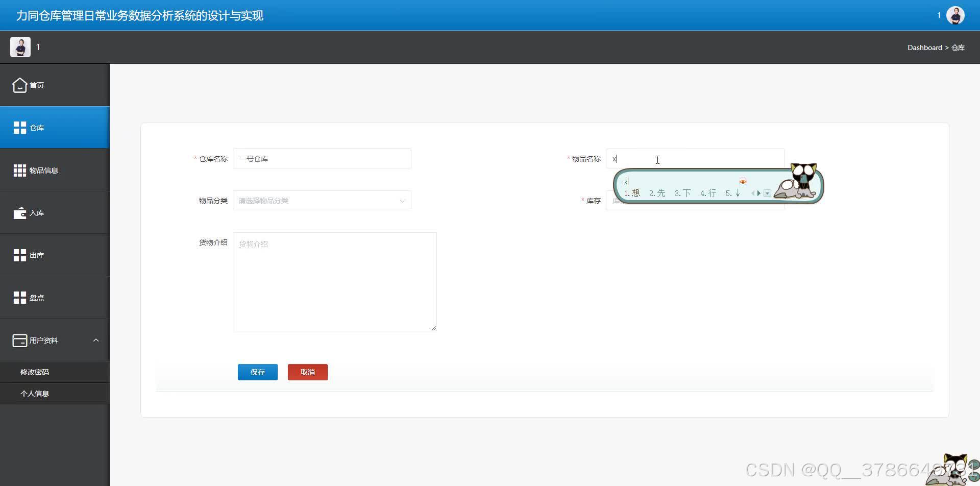The height and width of the screenshot is (486, 980).
Task: Click the 仓库 grid icon in sidebar
Action: coord(20,128)
